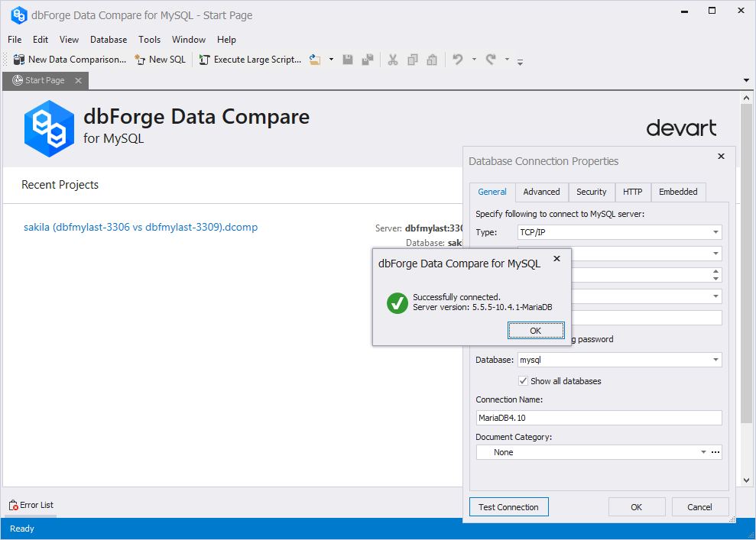This screenshot has height=540, width=756.
Task: Close the Start Page tab
Action: (x=78, y=80)
